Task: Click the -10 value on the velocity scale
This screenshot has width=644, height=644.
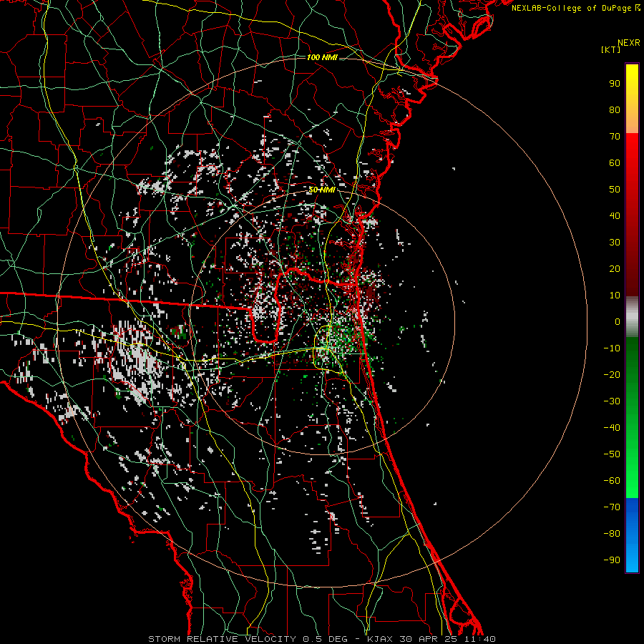Action: tap(612, 348)
